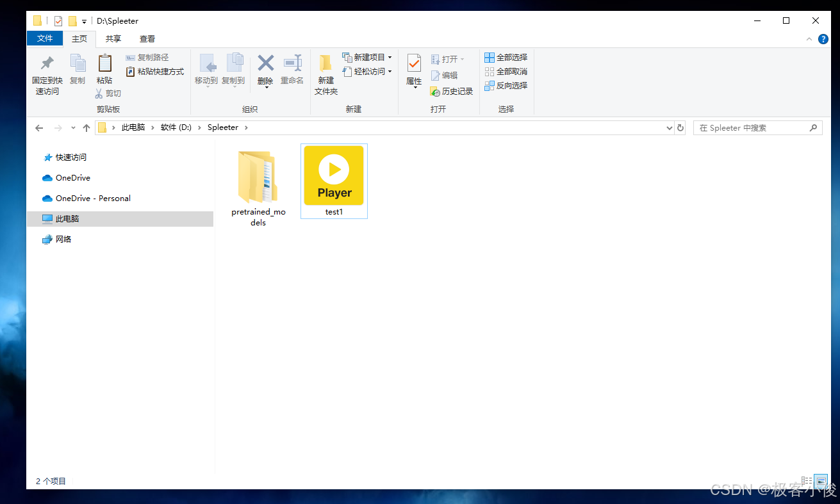Click the Cut (剪切) scissors item
This screenshot has width=840, height=504.
click(108, 93)
